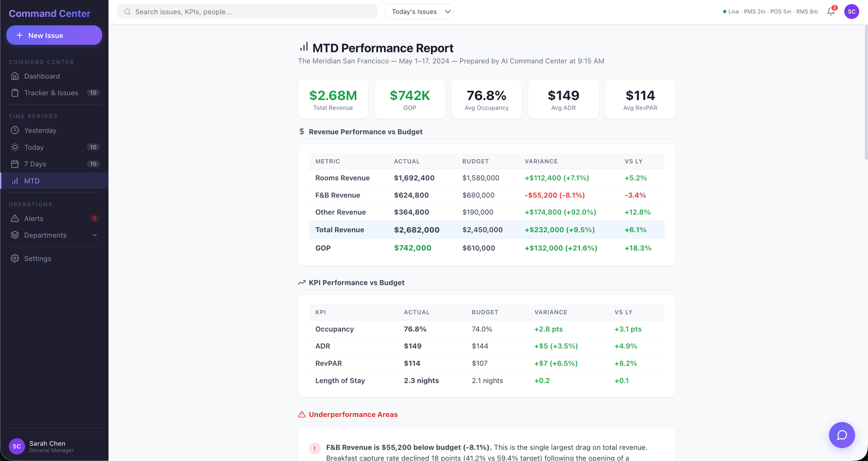Click the Rooms Revenue vs LY +5.2%
The height and width of the screenshot is (461, 868).
pos(635,178)
